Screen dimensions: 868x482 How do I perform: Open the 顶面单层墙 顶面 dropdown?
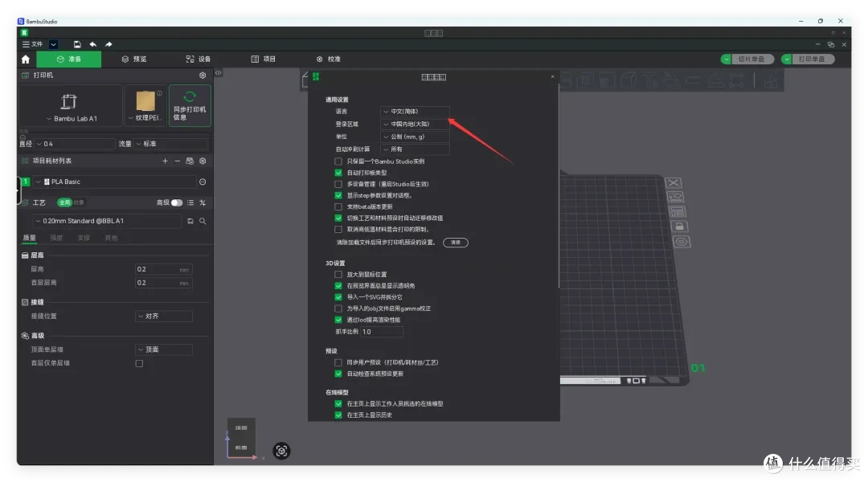[164, 349]
